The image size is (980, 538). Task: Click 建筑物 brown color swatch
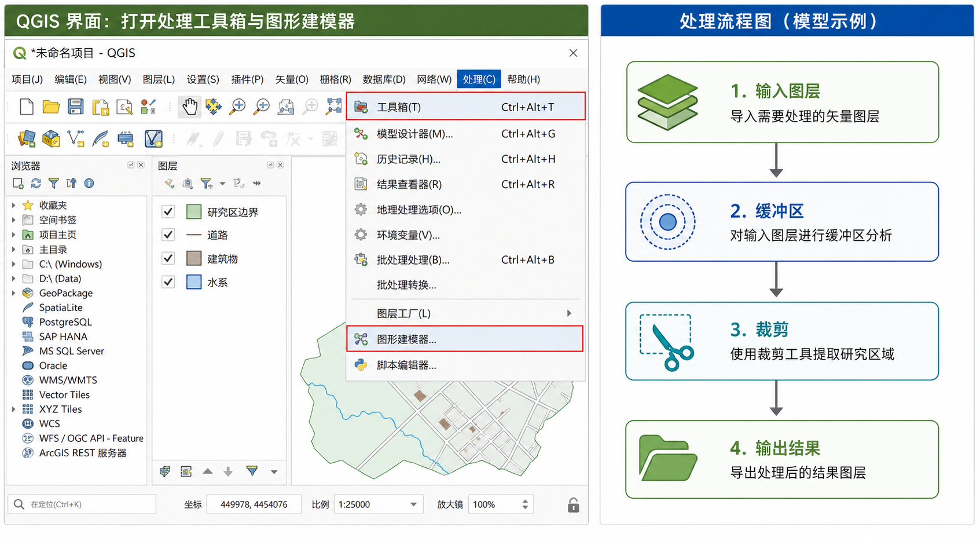coord(194,258)
